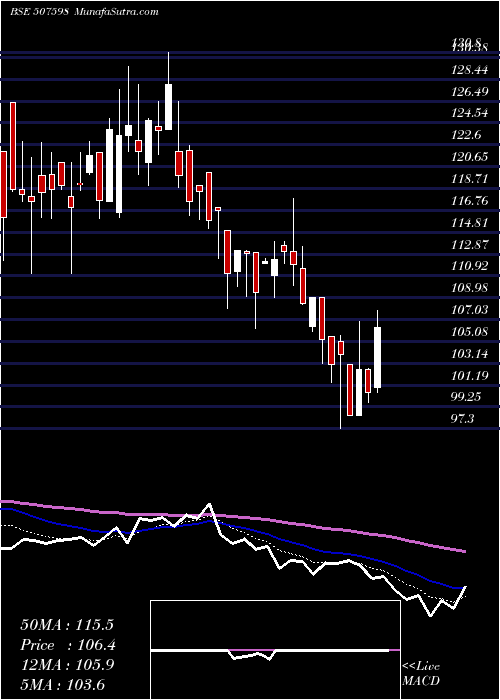This screenshot has width=500, height=700.
Task: Click the 105.08 price axis label
Action: coord(470,332)
